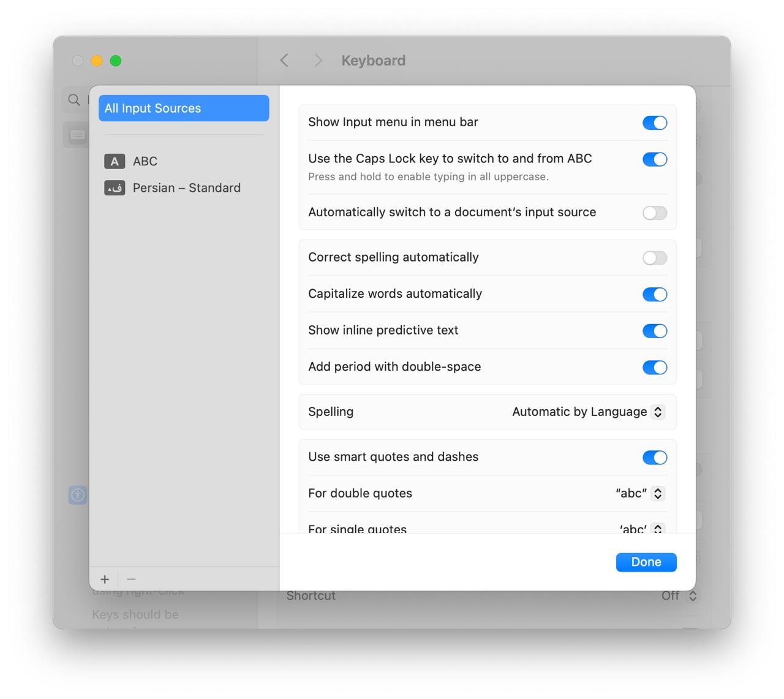Screen dimensions: 784x699
Task: Click the yellow minimize window button
Action: point(97,61)
